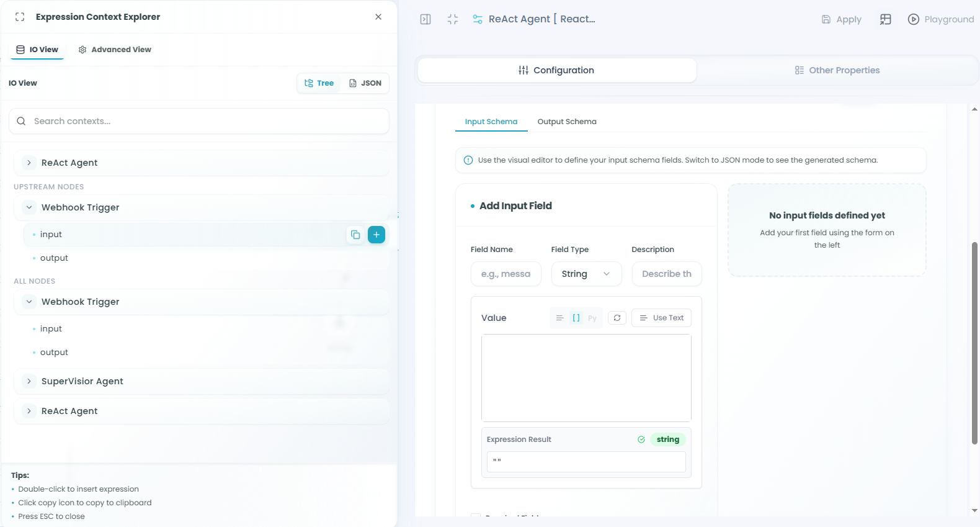Click the fullscreen brackets icon in explorer header
Screen dimensions: 980x527
coord(20,17)
